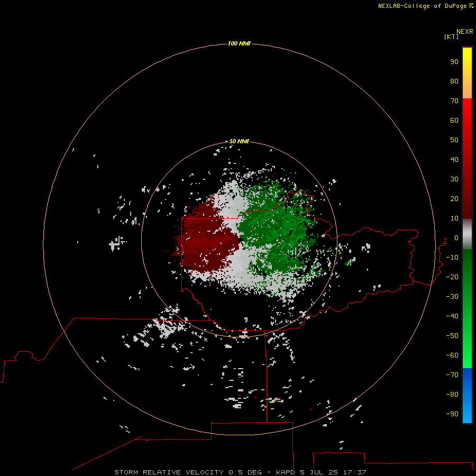476x476 pixels.
Task: Click the gray zero-velocity segment of color bar
Action: [467, 234]
